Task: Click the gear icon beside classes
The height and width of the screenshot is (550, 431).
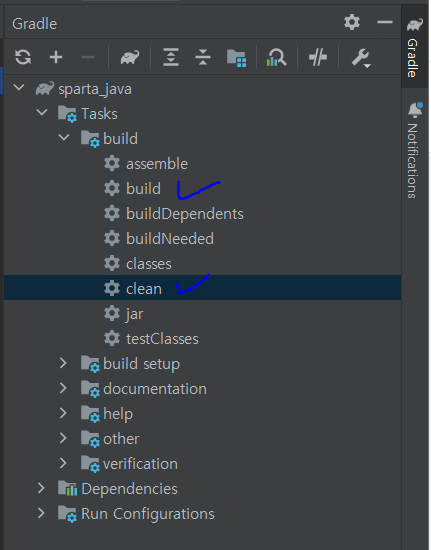Action: point(112,263)
